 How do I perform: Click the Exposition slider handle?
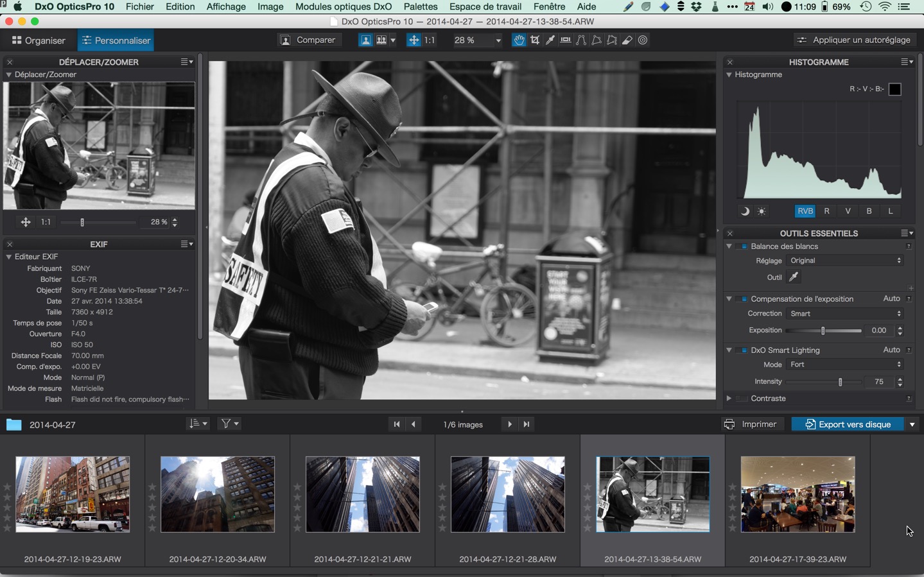[x=823, y=331]
